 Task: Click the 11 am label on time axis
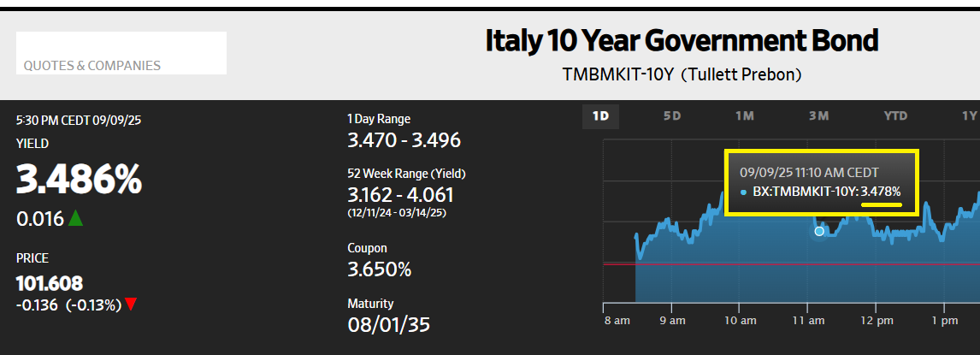click(808, 321)
